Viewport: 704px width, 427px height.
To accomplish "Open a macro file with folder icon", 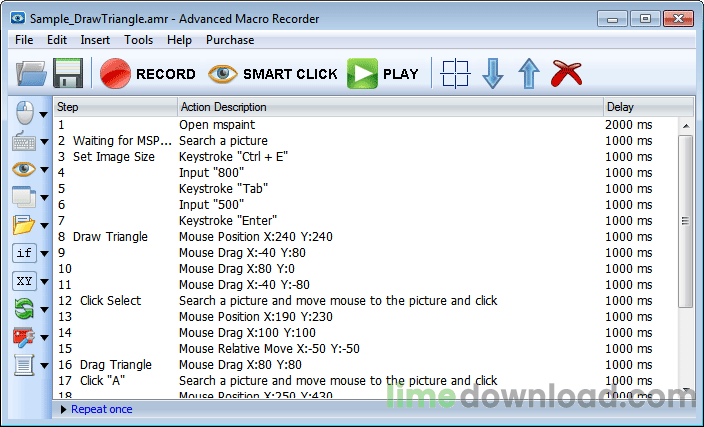I will click(x=31, y=73).
